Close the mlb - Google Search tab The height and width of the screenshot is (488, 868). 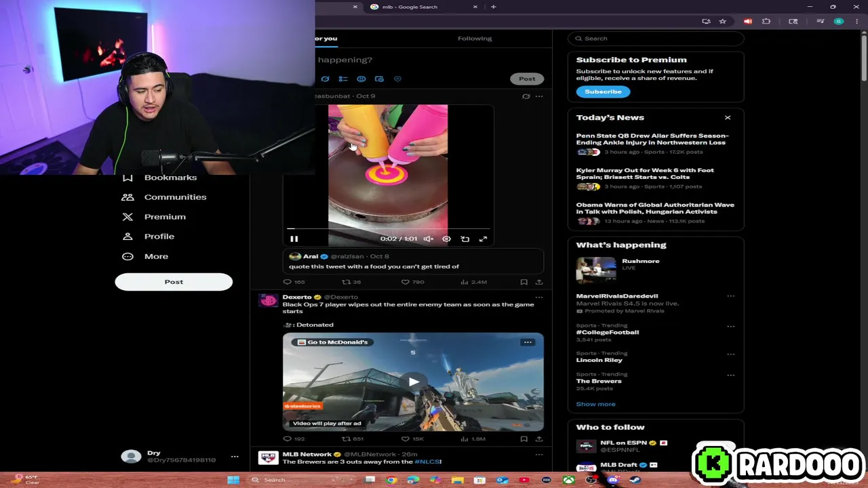pyautogui.click(x=475, y=7)
